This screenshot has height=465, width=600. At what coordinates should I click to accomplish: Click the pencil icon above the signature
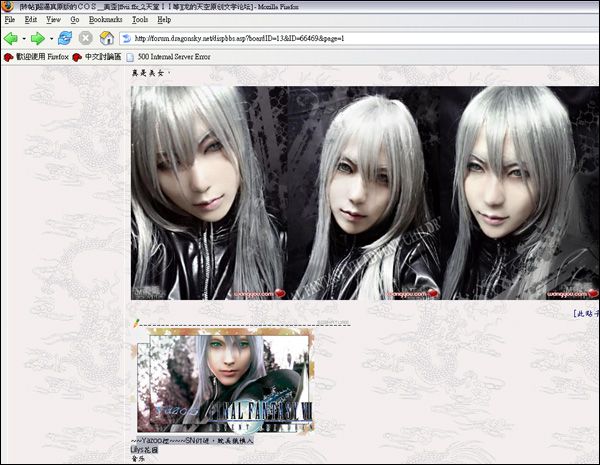pos(135,323)
